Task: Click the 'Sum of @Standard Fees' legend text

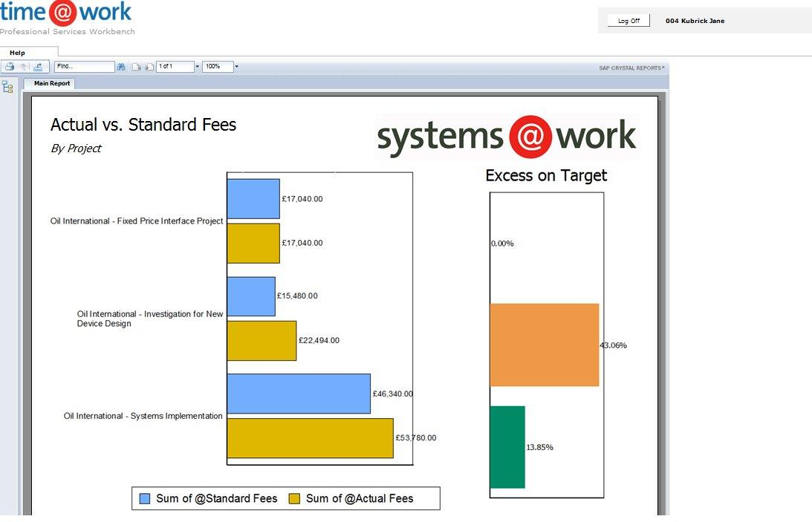Action: (x=216, y=499)
